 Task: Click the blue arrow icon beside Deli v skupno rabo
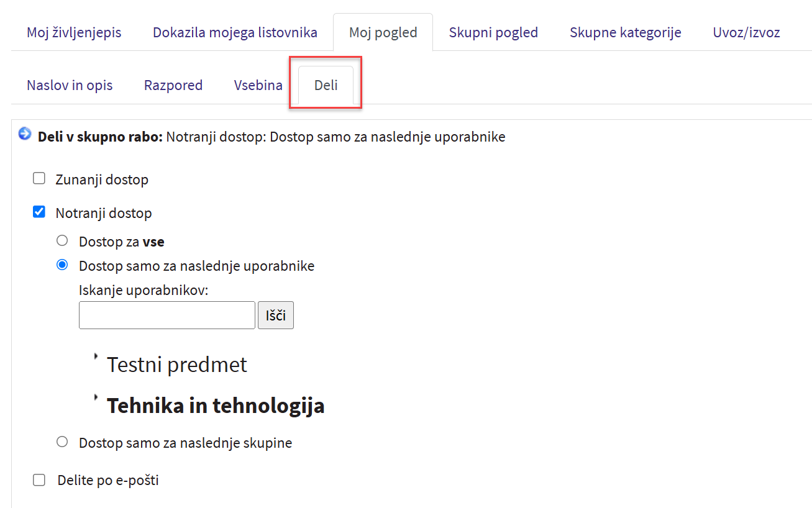point(24,134)
